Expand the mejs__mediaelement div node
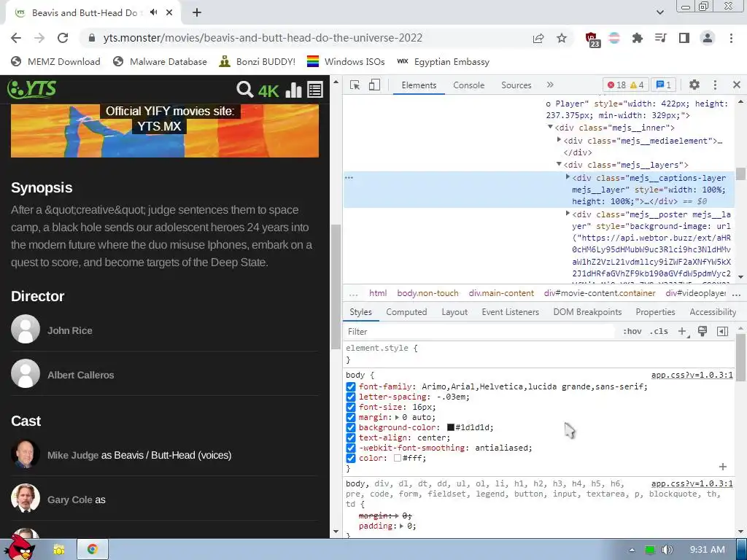747x560 pixels. 560,140
